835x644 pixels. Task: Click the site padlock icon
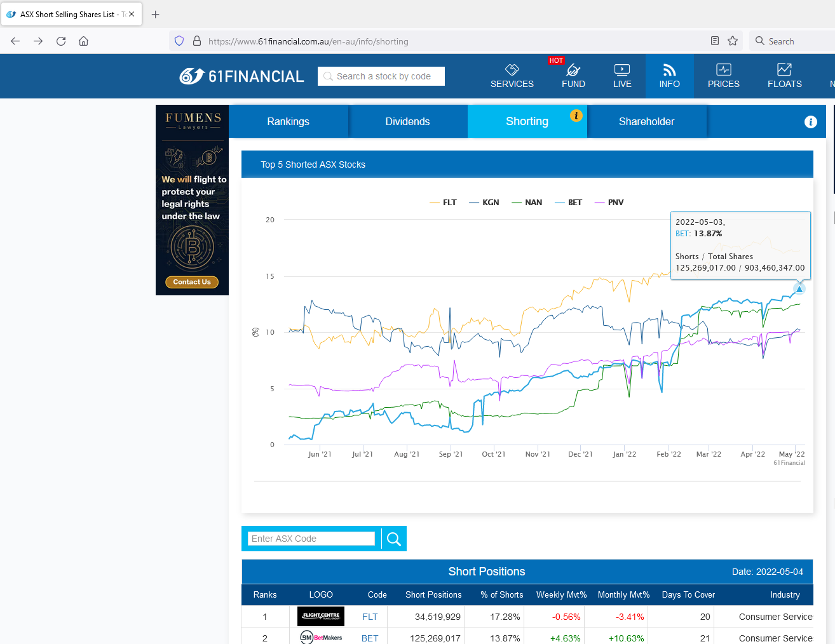pos(197,41)
